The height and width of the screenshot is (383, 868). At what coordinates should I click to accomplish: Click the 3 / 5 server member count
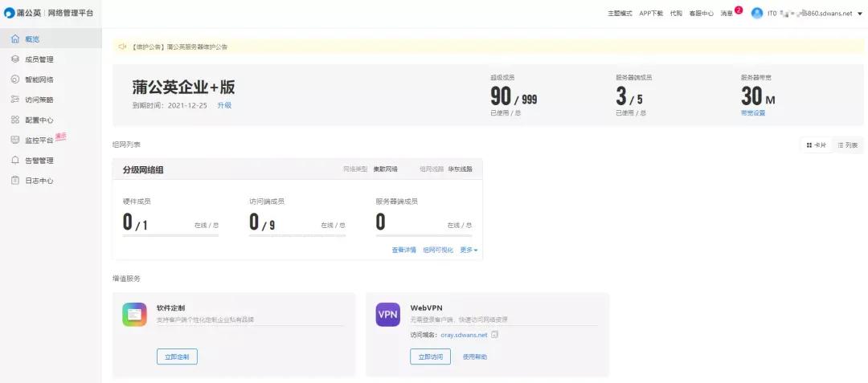click(x=629, y=97)
